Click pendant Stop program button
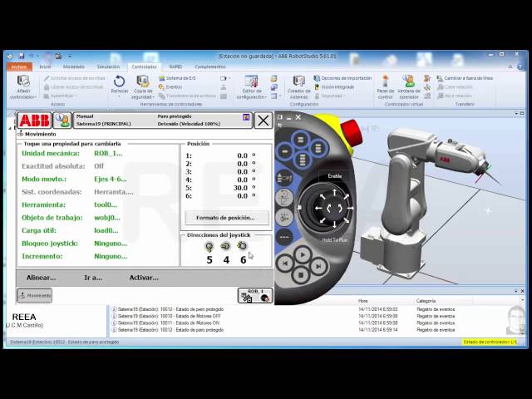The height and width of the screenshot is (399, 532). pyautogui.click(x=301, y=274)
